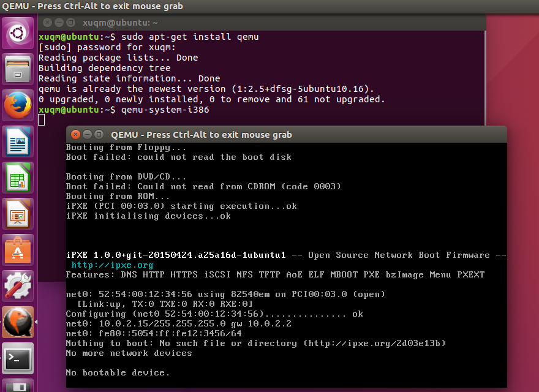539x392 pixels.
Task: Open System Settings wrench-and-gear icon
Action: (x=18, y=286)
